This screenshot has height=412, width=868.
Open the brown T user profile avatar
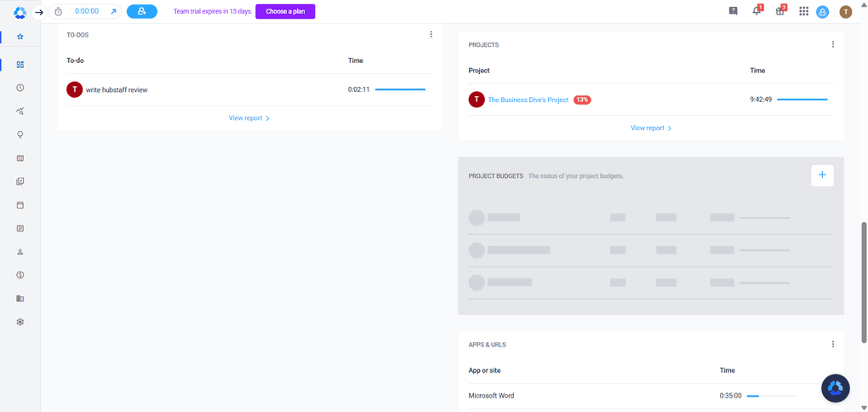tap(845, 12)
